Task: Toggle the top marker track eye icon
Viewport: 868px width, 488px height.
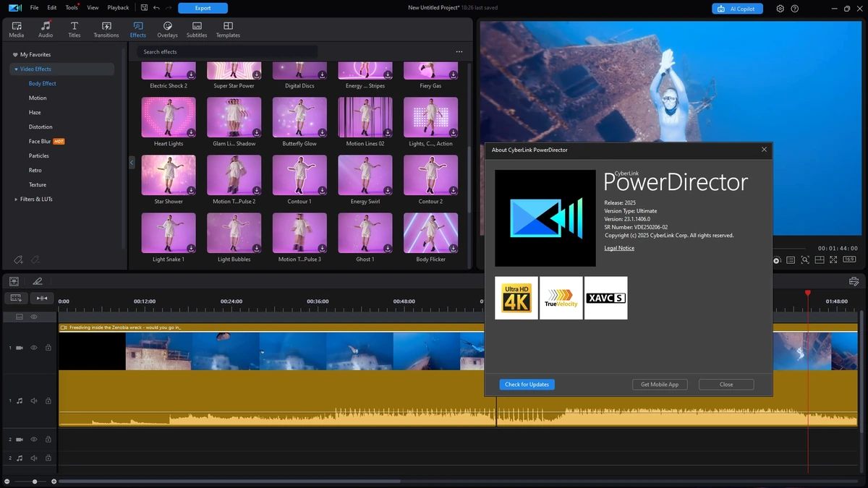Action: click(33, 317)
